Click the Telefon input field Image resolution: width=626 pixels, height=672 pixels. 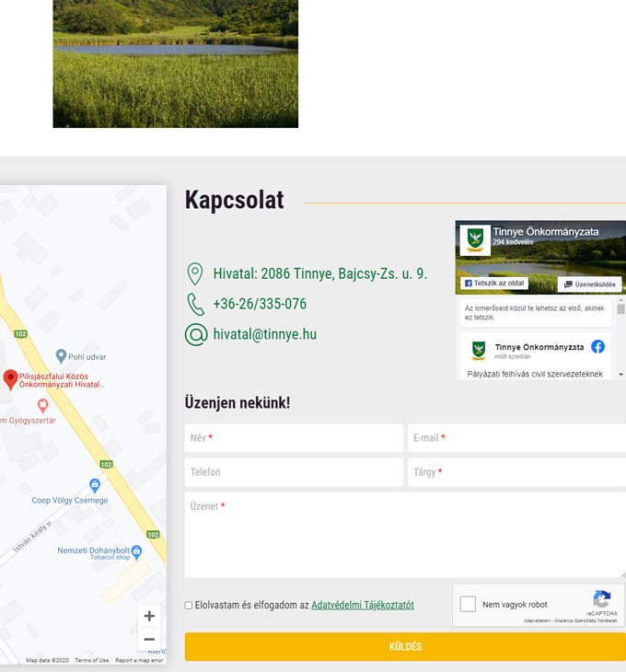(294, 472)
